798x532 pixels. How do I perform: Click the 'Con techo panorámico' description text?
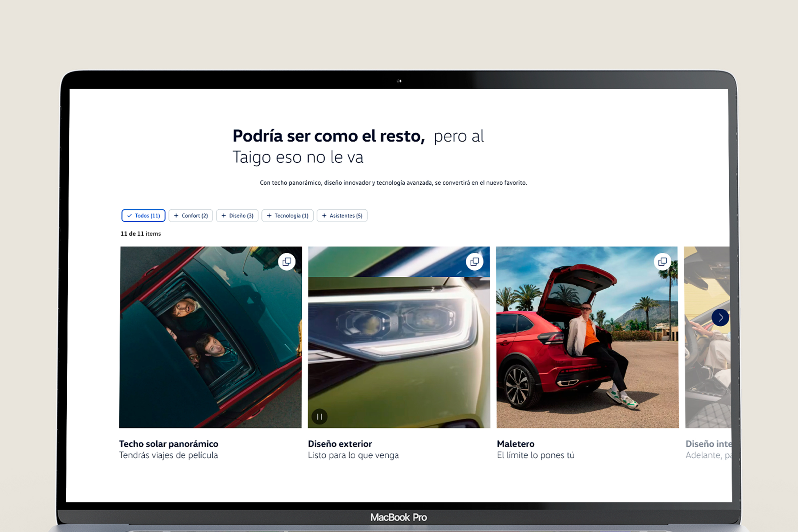click(x=394, y=183)
